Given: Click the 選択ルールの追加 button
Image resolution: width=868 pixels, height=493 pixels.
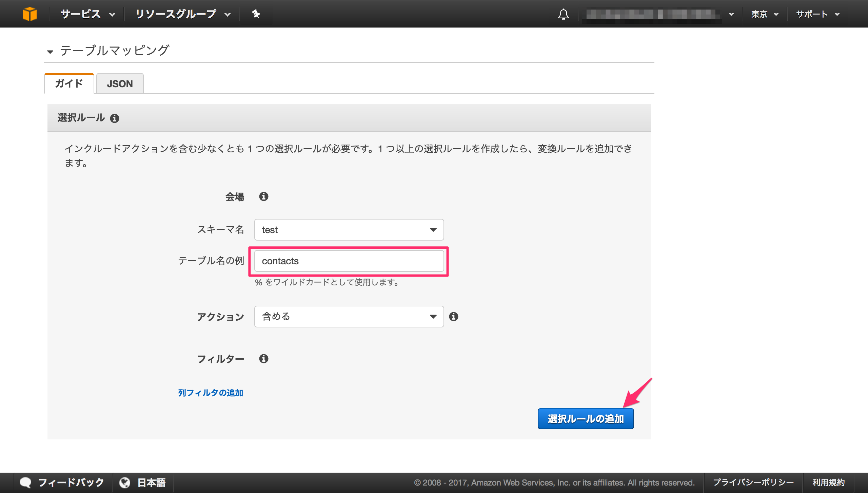Looking at the screenshot, I should pos(586,419).
